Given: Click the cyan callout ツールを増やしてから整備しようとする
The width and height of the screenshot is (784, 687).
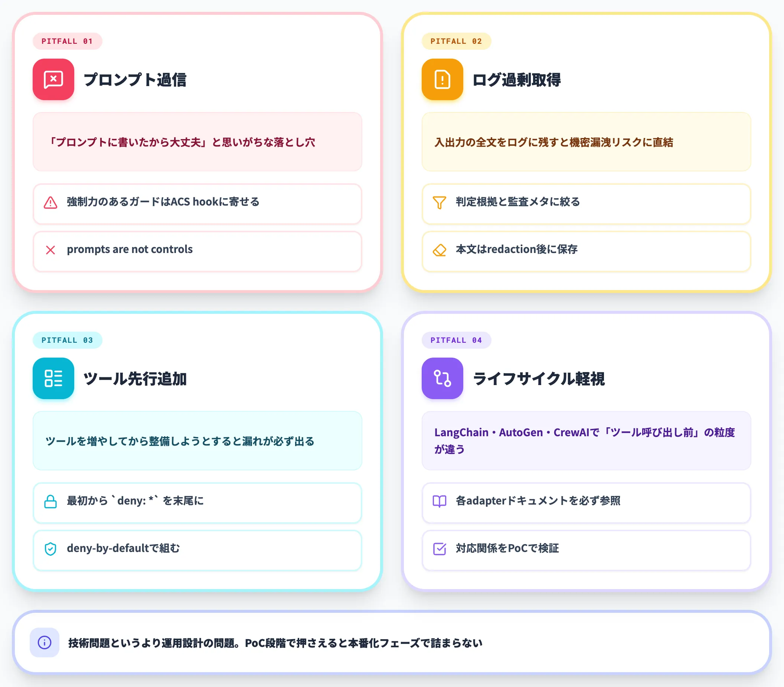Looking at the screenshot, I should pyautogui.click(x=197, y=441).
